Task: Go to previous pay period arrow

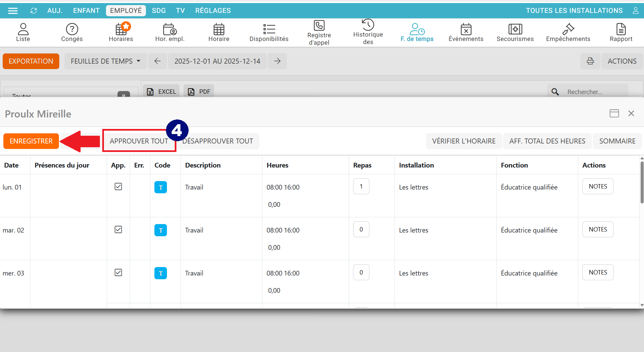Action: click(x=157, y=61)
